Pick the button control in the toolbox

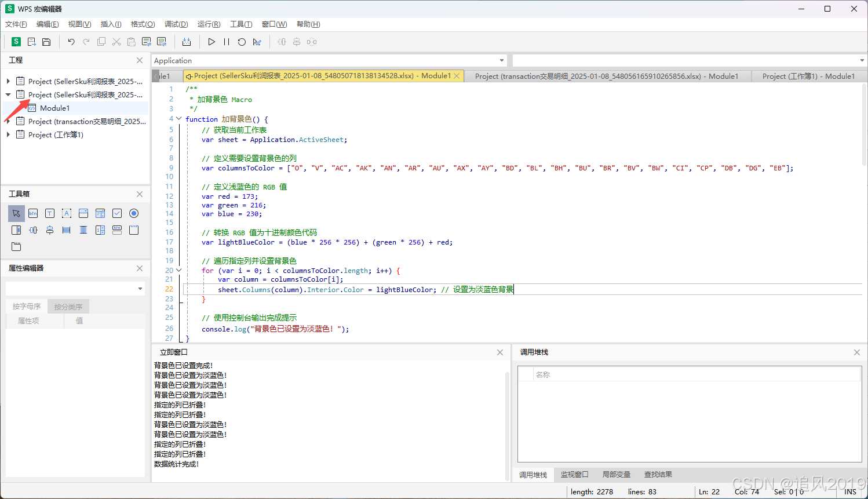[x=33, y=213]
